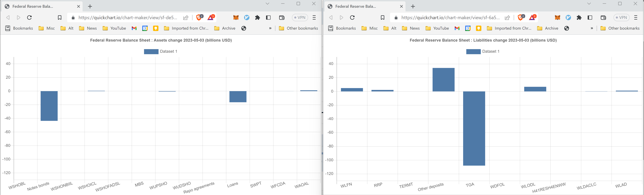Open the tab search dropdown arrow
This screenshot has height=195, width=644.
click(x=267, y=4)
